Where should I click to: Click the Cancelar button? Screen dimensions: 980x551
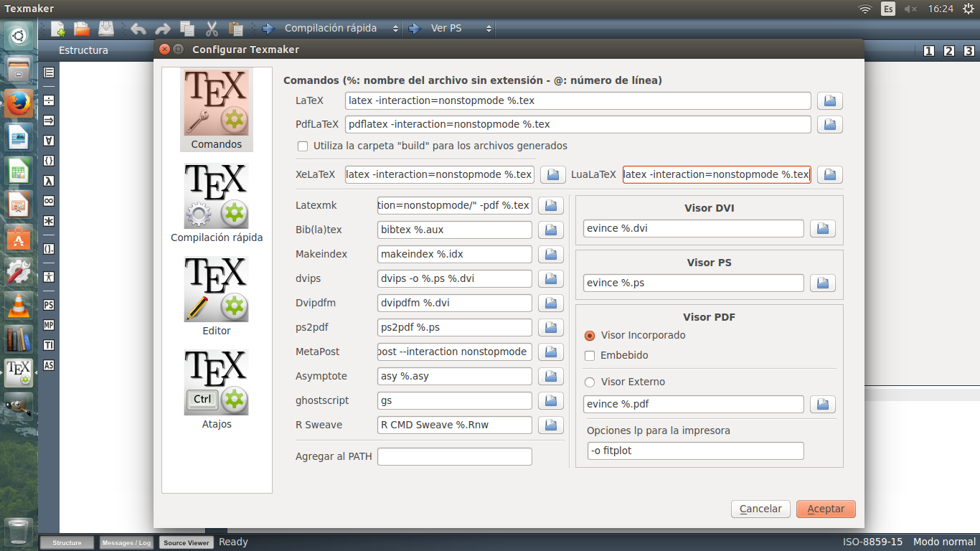[760, 509]
